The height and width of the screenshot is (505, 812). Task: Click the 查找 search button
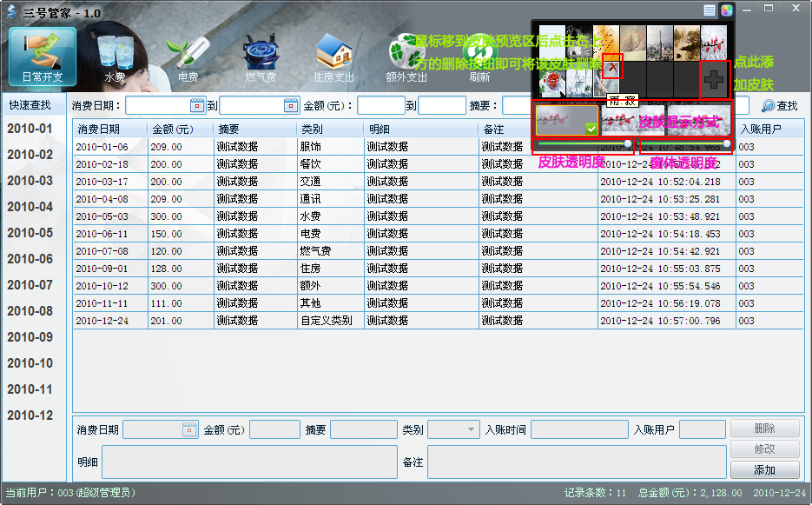(x=780, y=106)
